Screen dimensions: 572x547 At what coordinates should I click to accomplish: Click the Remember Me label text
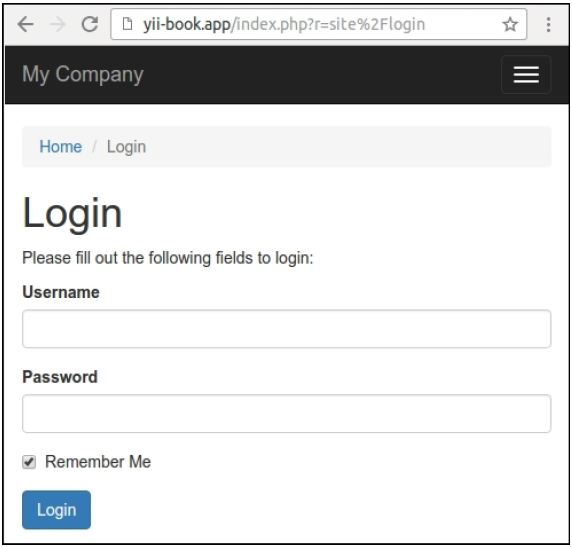pyautogui.click(x=98, y=462)
